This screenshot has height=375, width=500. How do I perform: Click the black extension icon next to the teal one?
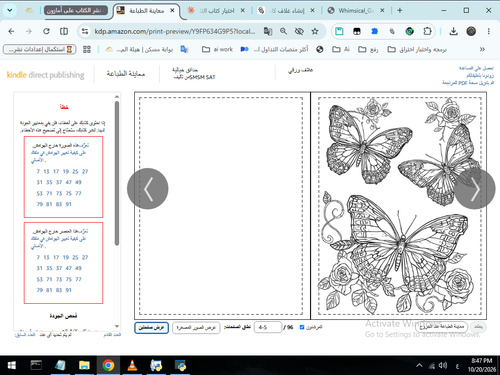357,31
